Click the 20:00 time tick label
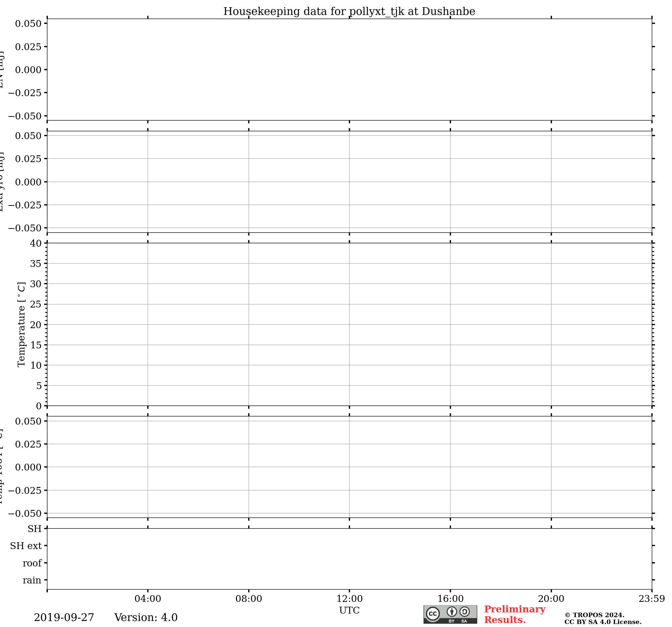672x627 pixels. pyautogui.click(x=551, y=599)
